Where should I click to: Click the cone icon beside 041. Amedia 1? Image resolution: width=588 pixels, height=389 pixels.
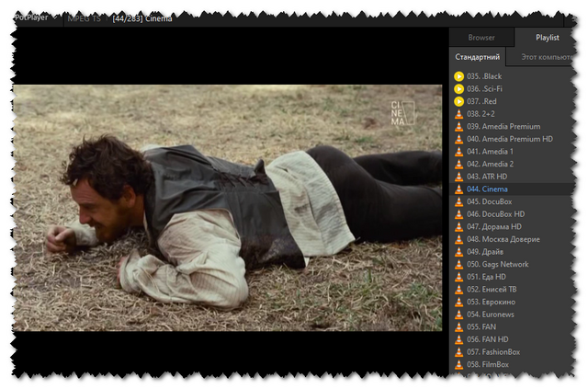(459, 152)
